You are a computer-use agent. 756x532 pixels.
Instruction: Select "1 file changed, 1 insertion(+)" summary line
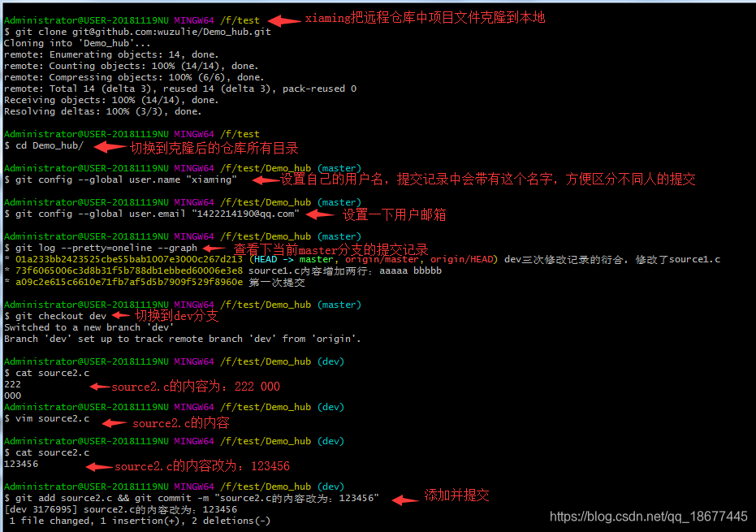pyautogui.click(x=140, y=521)
